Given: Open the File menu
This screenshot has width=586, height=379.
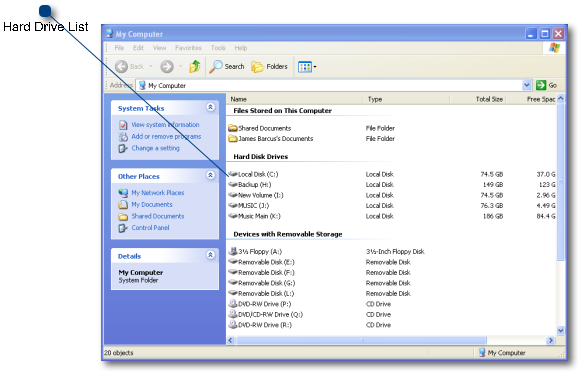Looking at the screenshot, I should click(119, 48).
